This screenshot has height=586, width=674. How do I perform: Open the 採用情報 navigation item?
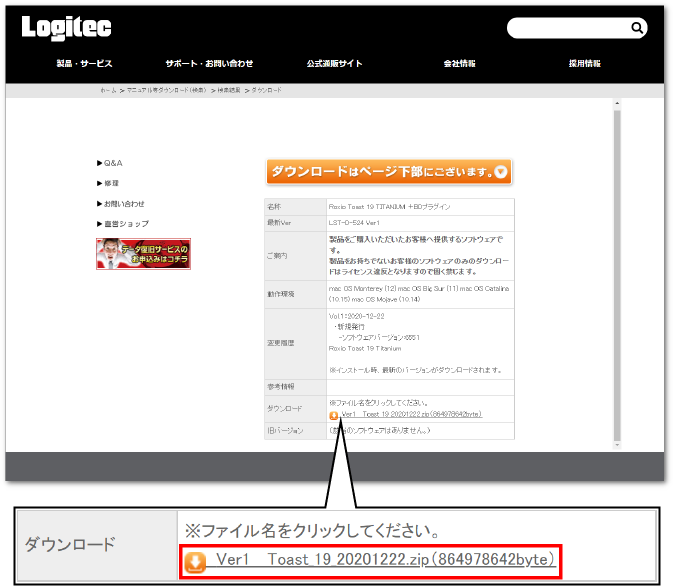click(585, 64)
